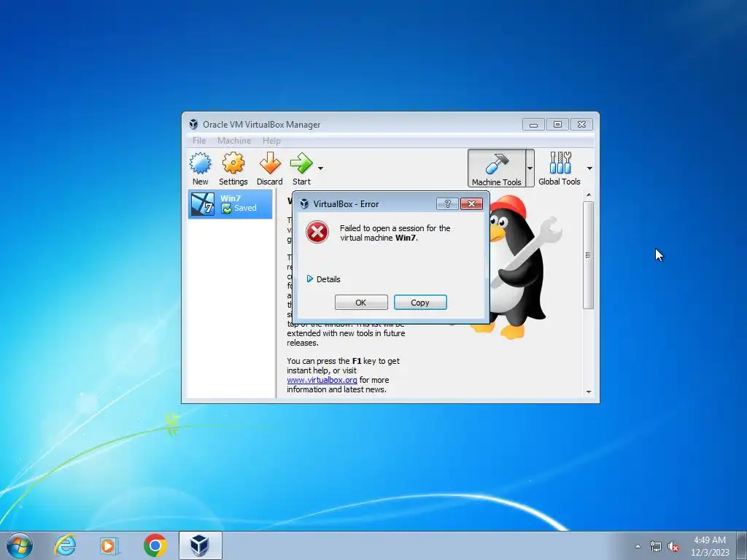The image size is (747, 560).
Task: Open the www.virtualbox.org link
Action: tap(322, 380)
